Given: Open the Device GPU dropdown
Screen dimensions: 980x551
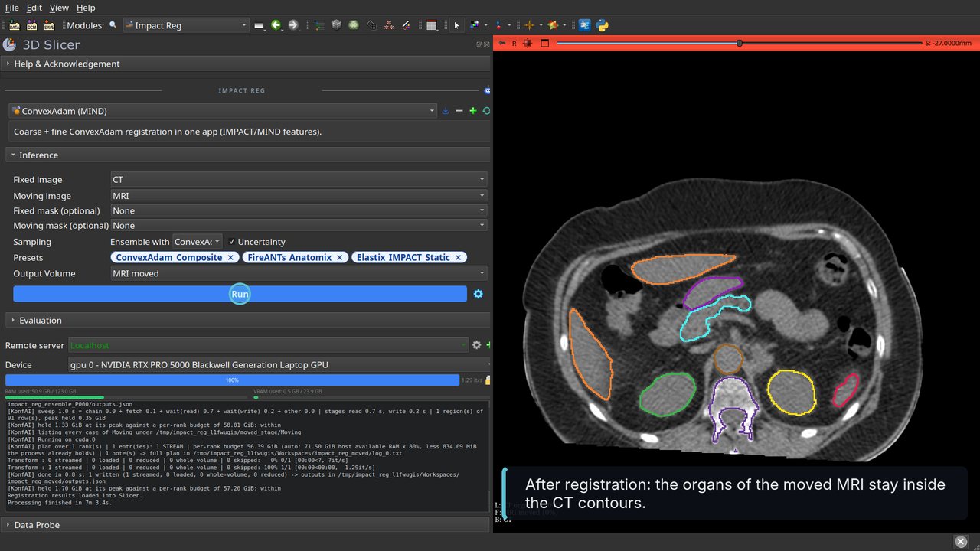Looking at the screenshot, I should coord(279,365).
